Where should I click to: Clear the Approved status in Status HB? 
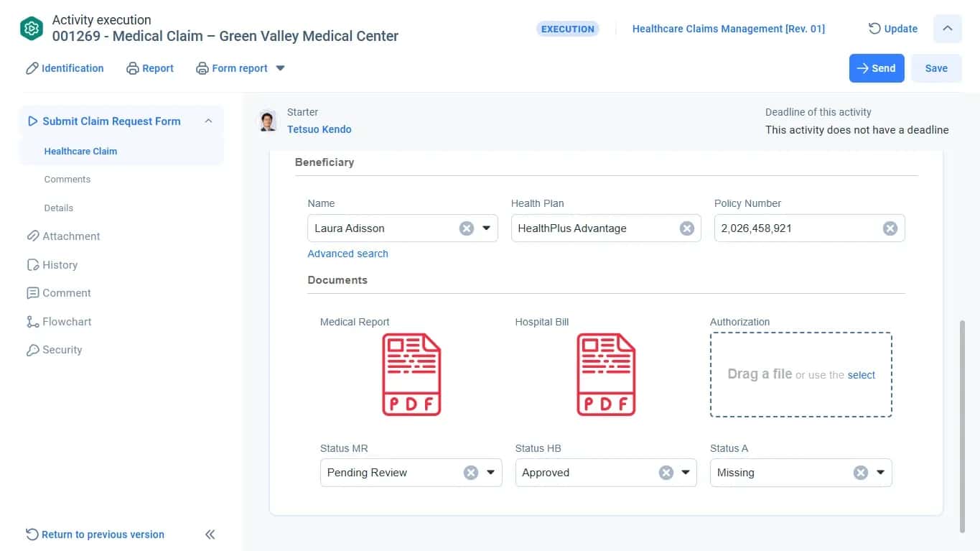click(666, 473)
